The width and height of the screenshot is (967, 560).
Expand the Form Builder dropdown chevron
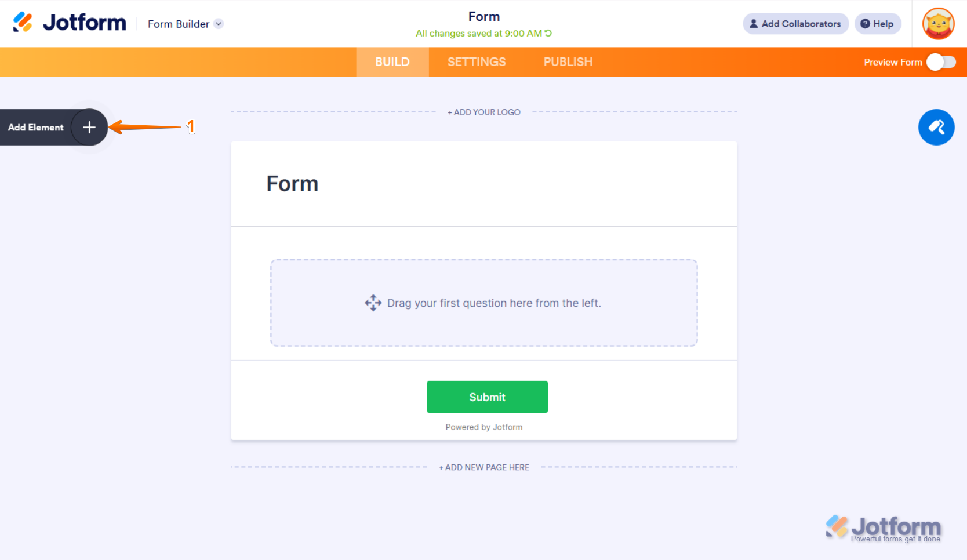(x=219, y=24)
